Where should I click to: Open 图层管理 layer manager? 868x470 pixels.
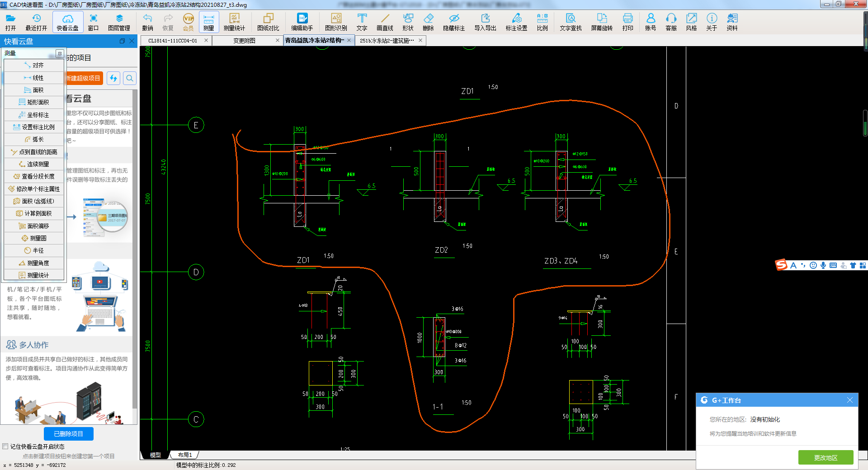click(119, 22)
